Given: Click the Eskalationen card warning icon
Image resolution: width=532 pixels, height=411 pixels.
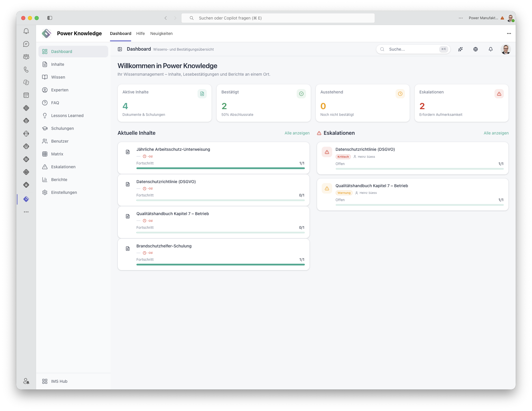Looking at the screenshot, I should [499, 94].
